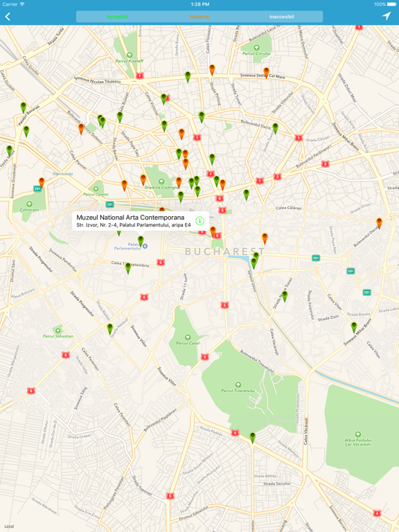The width and height of the screenshot is (399, 532).
Task: Tap green pin near Pasajul Basarab
Action: click(x=24, y=107)
